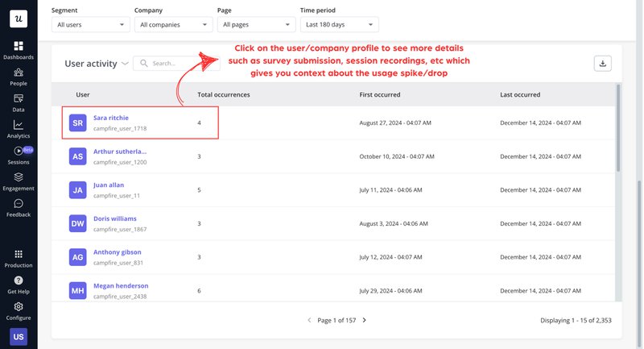Viewport: 644px width, 349px height.
Task: Open the Time period dropdown
Action: click(x=340, y=25)
